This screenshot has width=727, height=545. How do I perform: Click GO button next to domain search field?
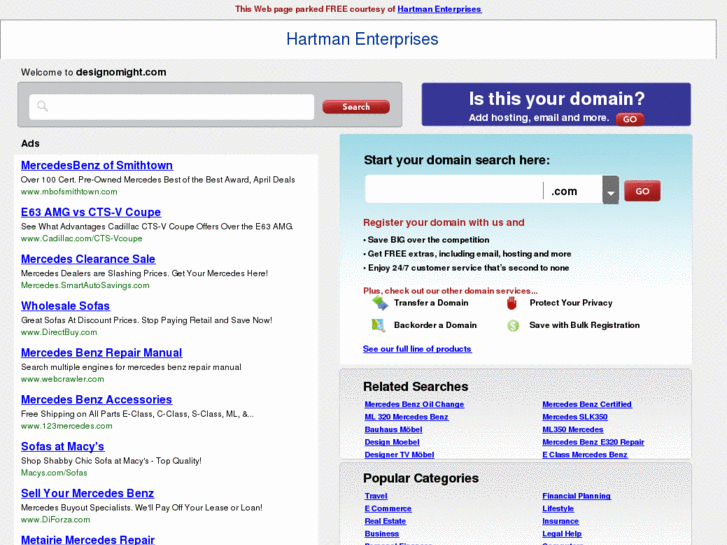click(642, 191)
